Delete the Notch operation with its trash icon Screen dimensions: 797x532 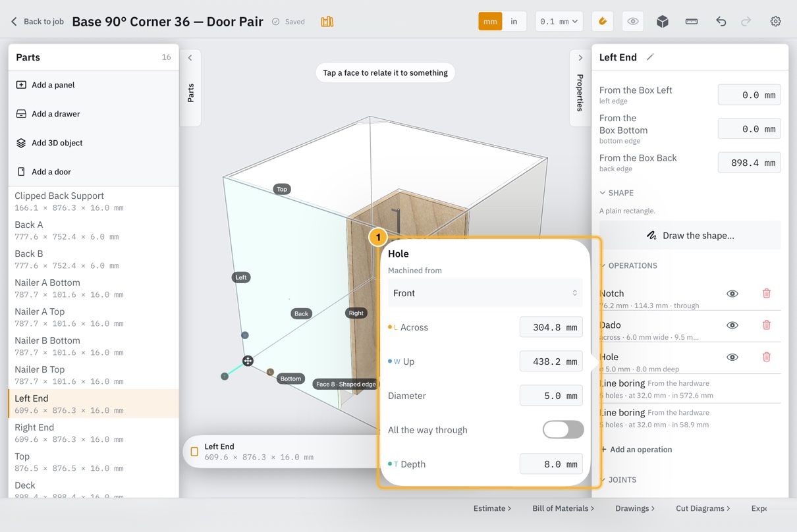[767, 294]
